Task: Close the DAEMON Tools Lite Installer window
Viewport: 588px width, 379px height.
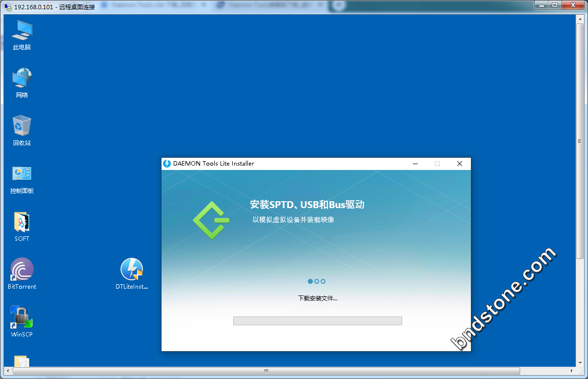Action: [x=459, y=164]
